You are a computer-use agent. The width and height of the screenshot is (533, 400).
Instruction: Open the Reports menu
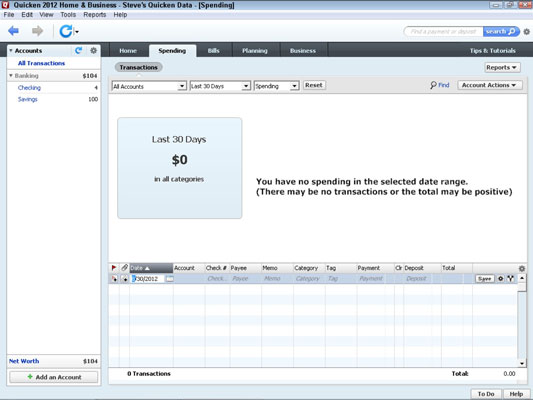pos(94,15)
